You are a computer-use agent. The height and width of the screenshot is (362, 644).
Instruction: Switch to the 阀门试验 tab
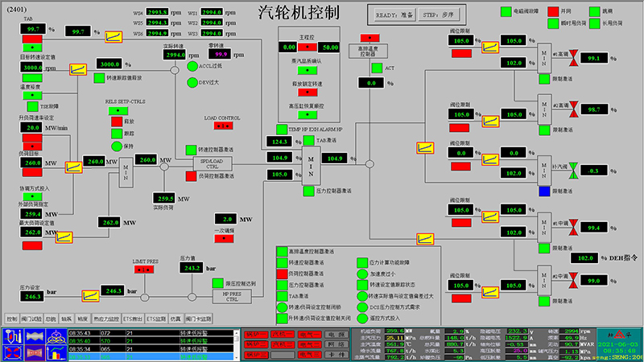click(31, 319)
